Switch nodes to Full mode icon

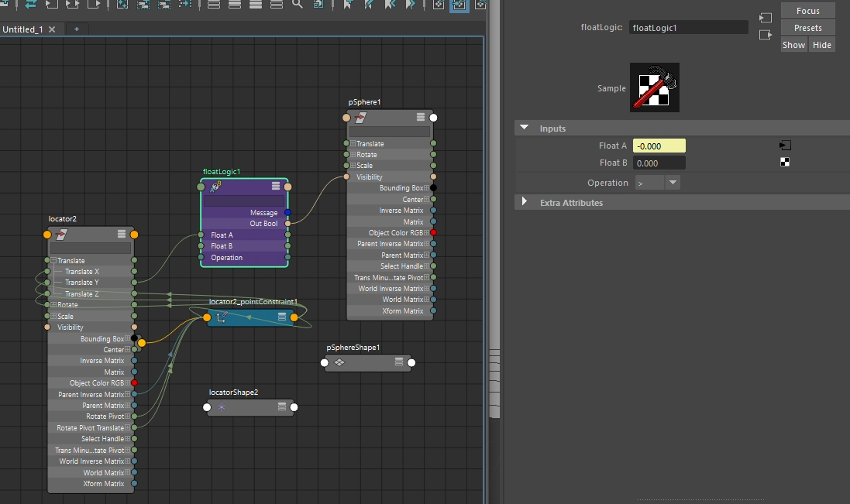(x=256, y=5)
